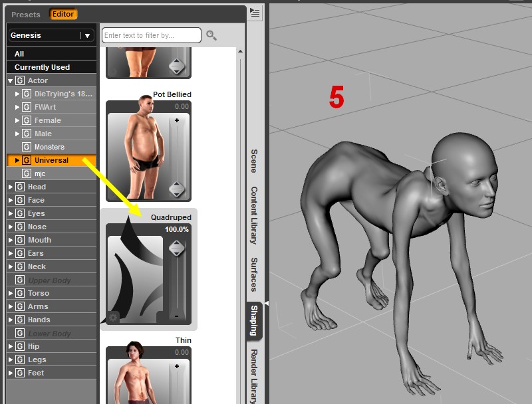The image size is (532, 404).
Task: Click the Pot Bellied 0.00 value
Action: (182, 106)
